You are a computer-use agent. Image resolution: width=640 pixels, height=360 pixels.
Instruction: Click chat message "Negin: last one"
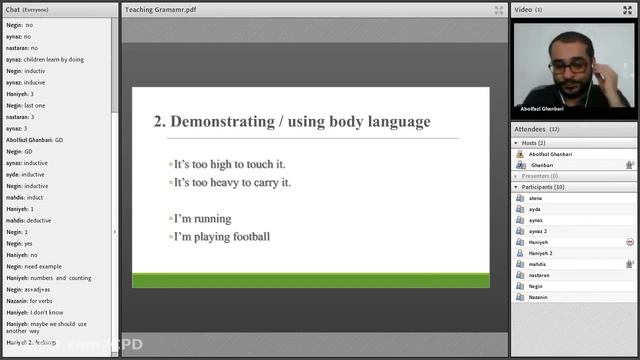25,105
